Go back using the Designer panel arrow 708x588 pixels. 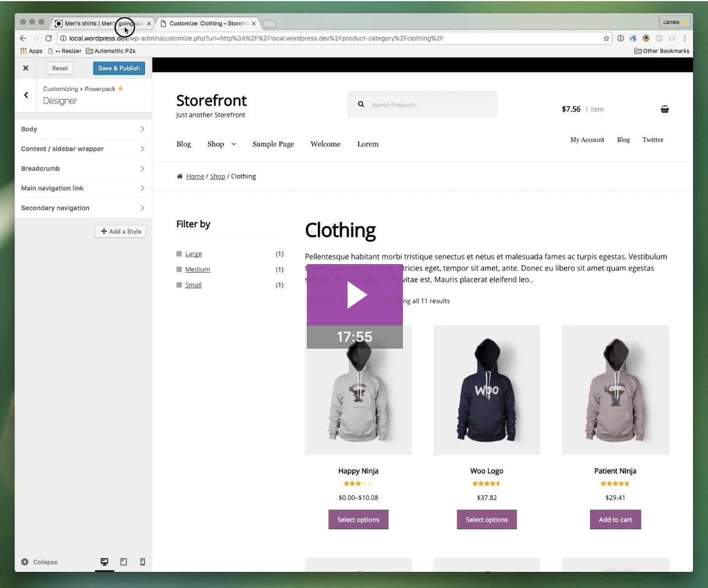point(26,95)
